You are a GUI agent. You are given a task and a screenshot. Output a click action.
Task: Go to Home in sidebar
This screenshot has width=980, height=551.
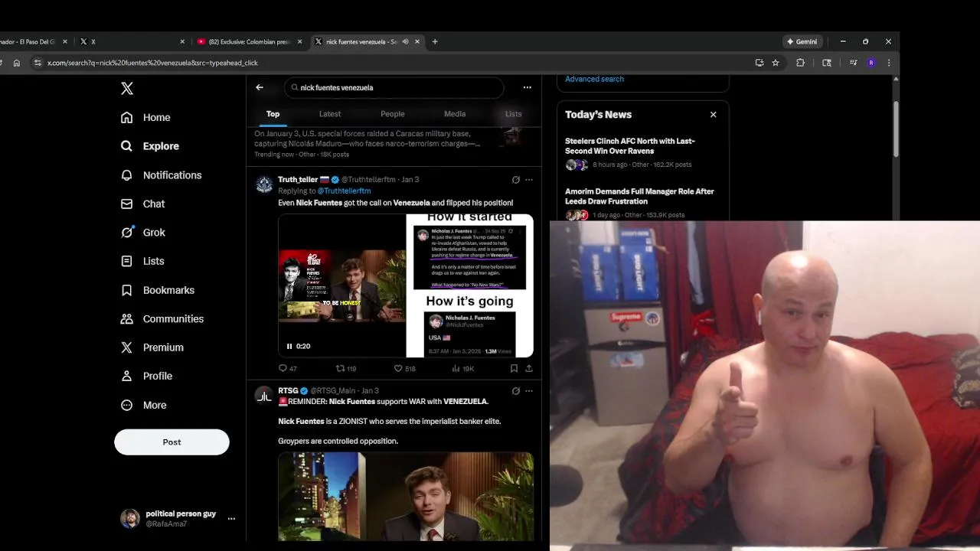pos(145,117)
